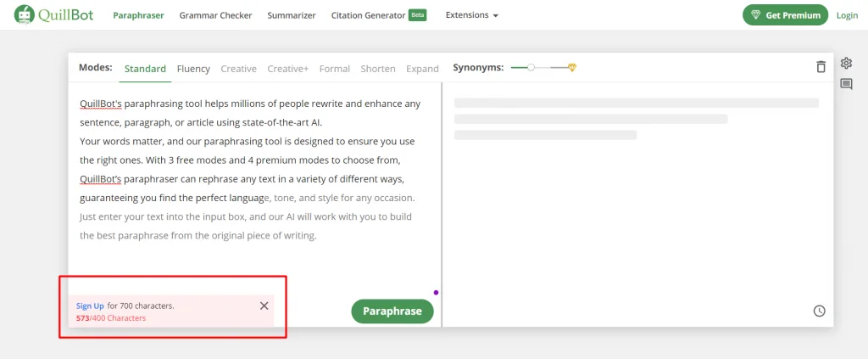Click the diamond icon in Get Premium
868x359 pixels.
(x=755, y=15)
